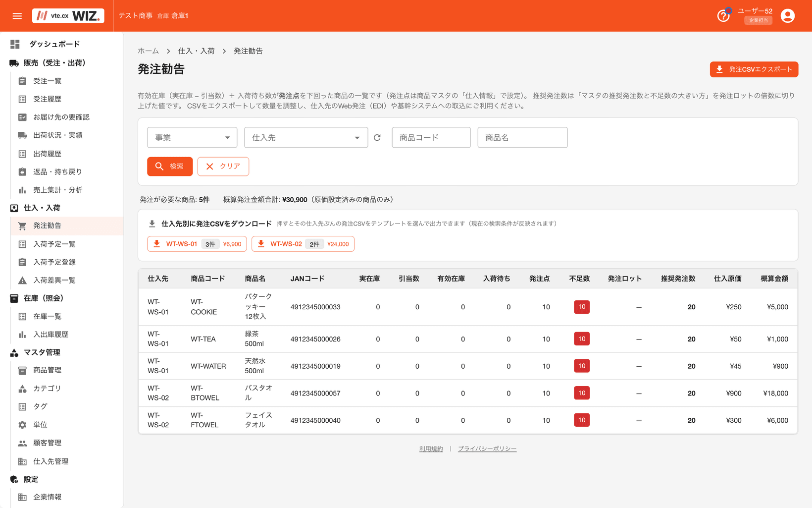Image resolution: width=812 pixels, height=508 pixels.
Task: Click the delivery truck icon for 出荷状況・実績
Action: [x=22, y=135]
